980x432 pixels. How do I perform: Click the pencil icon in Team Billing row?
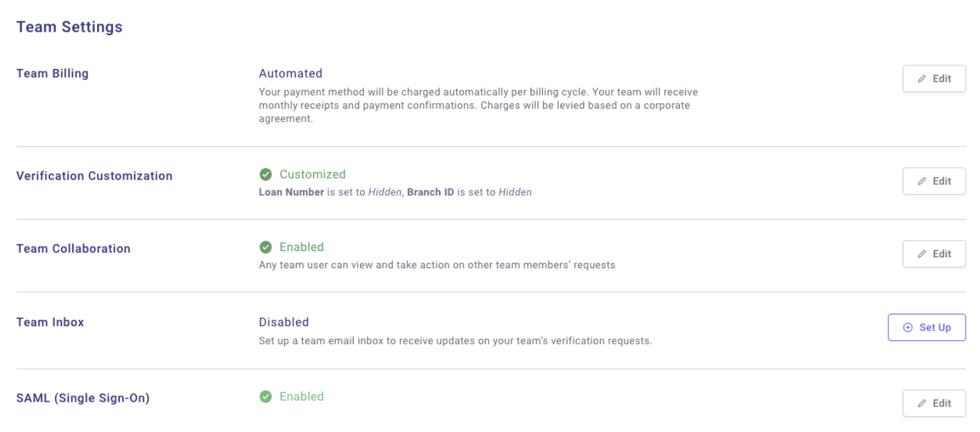922,79
